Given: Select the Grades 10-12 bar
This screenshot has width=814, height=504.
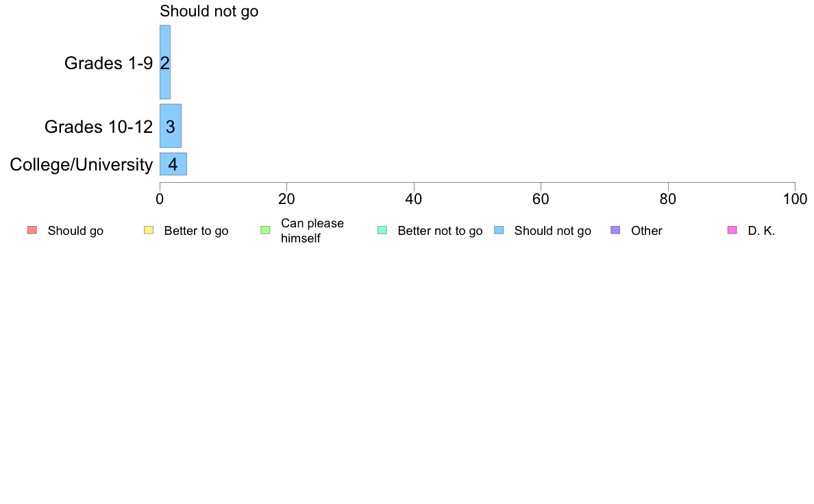Looking at the screenshot, I should 171,125.
